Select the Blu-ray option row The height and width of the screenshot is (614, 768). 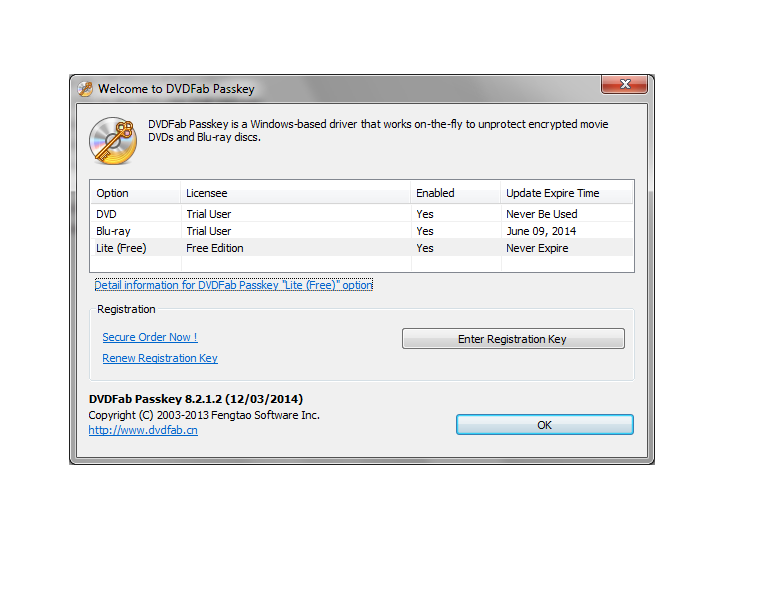click(x=362, y=231)
